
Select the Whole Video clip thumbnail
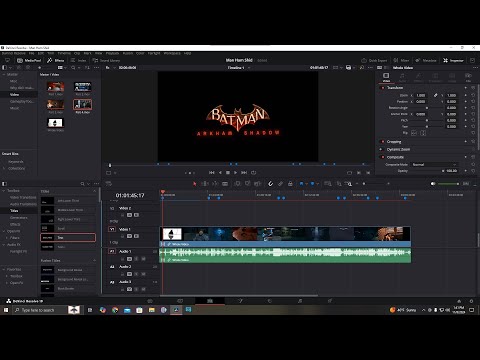point(55,123)
